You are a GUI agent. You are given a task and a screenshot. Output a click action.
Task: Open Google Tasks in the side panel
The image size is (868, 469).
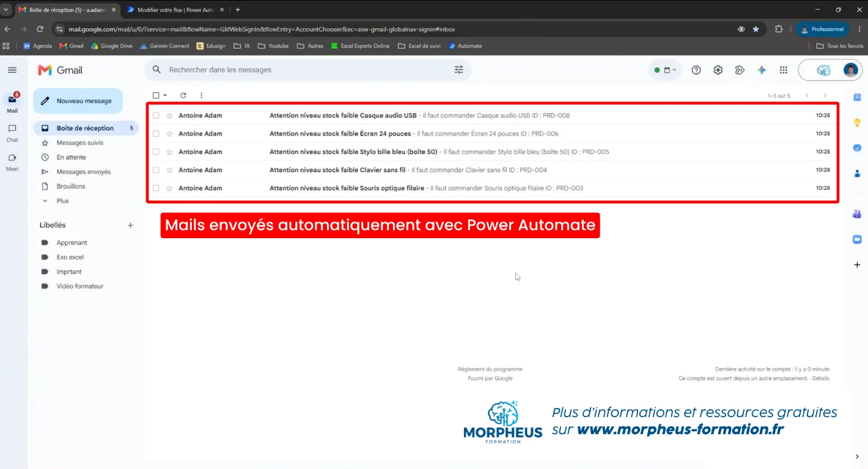click(857, 148)
